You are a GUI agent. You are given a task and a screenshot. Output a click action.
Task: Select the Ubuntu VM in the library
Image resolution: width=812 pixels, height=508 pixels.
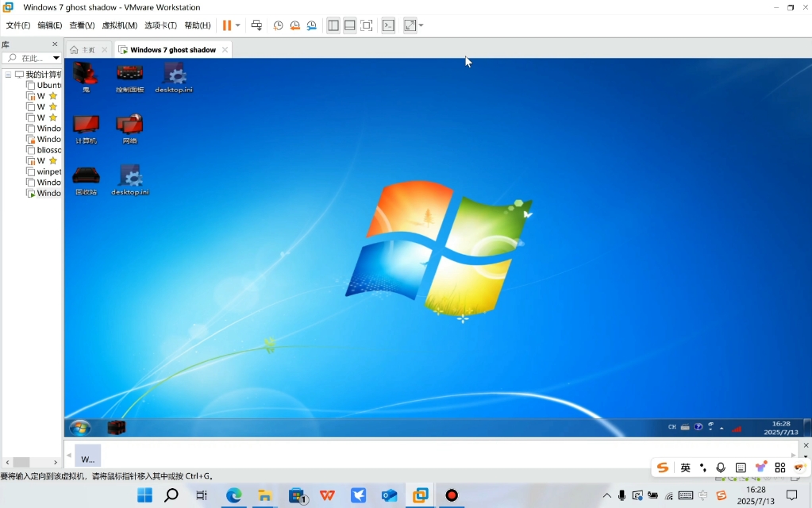point(44,85)
